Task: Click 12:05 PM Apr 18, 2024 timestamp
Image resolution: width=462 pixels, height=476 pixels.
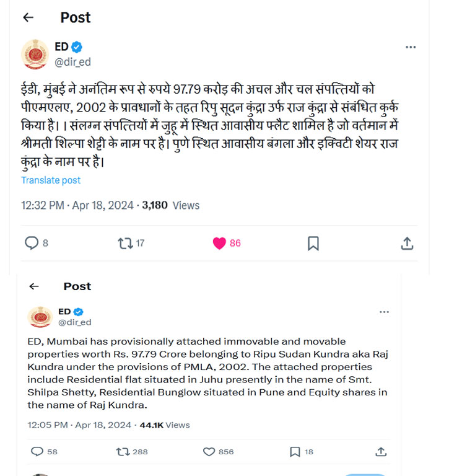Action: click(79, 425)
